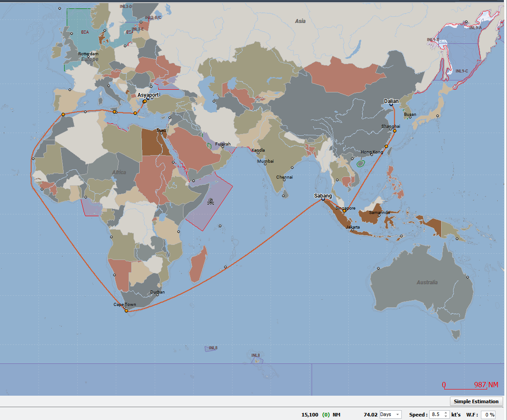Click the pirate skull icon off Somalia
507x420 pixels.
point(210,202)
